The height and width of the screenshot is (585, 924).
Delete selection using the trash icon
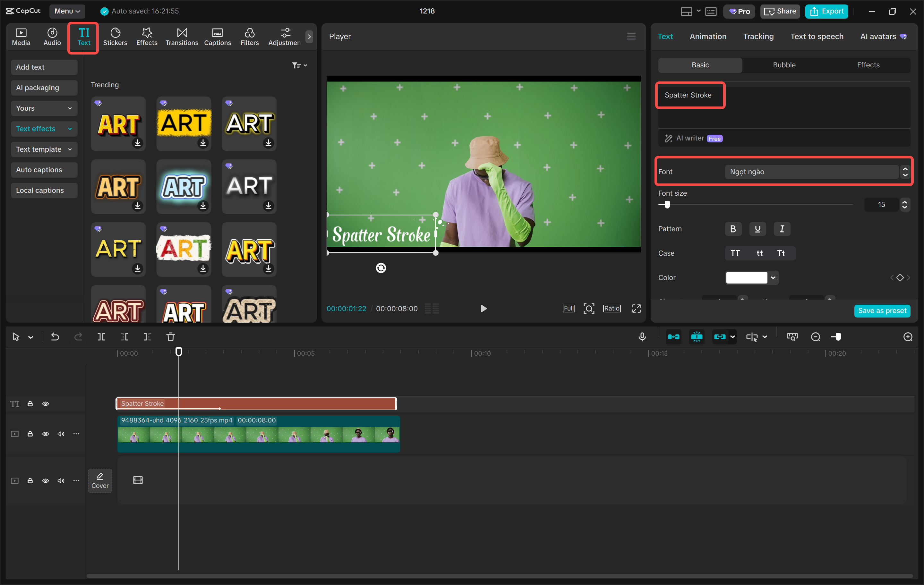coord(171,336)
